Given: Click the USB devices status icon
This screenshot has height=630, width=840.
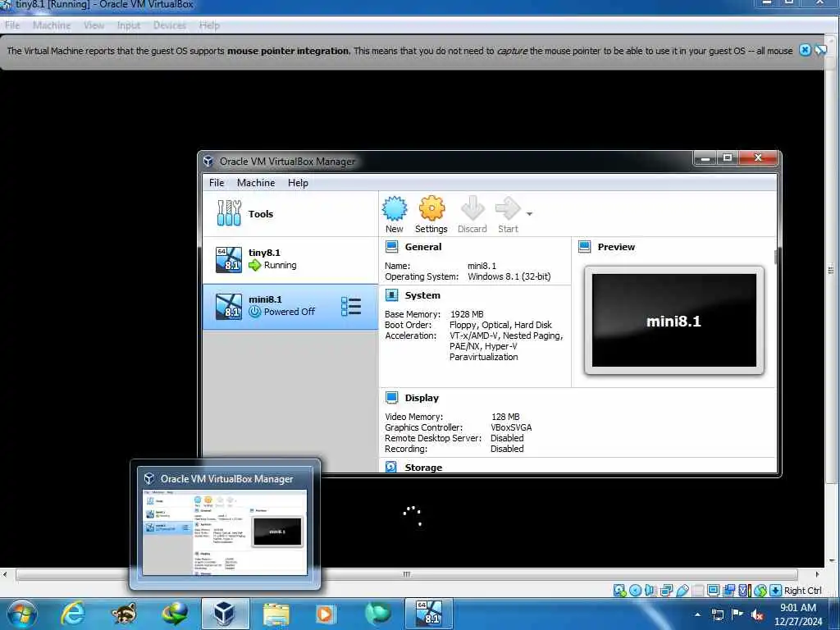Looking at the screenshot, I should pyautogui.click(x=682, y=591).
